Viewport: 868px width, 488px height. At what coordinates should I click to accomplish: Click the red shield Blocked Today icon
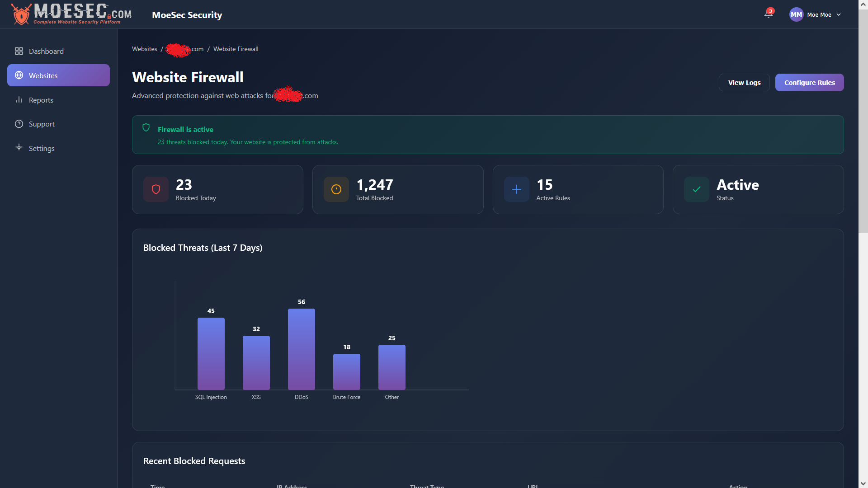(x=156, y=189)
